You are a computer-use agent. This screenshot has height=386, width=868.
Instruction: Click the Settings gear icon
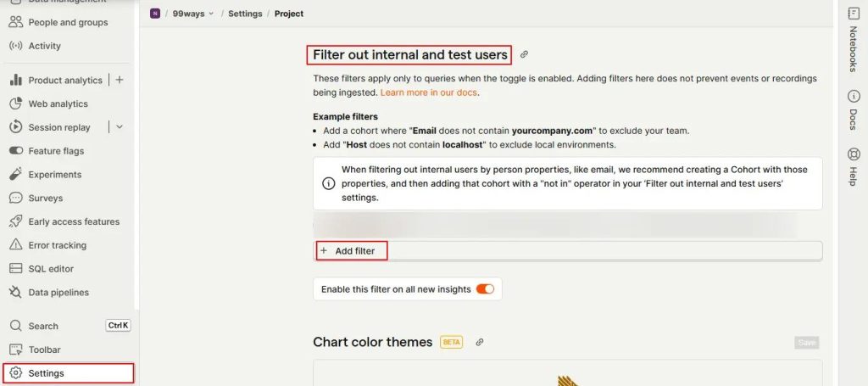pos(16,372)
